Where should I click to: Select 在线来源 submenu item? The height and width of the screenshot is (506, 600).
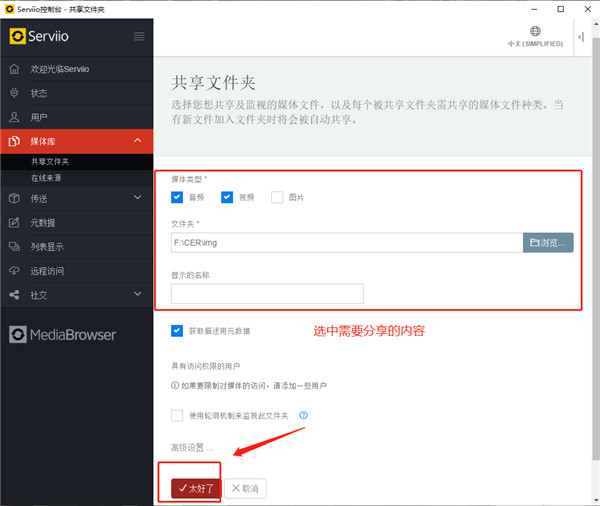(77, 178)
